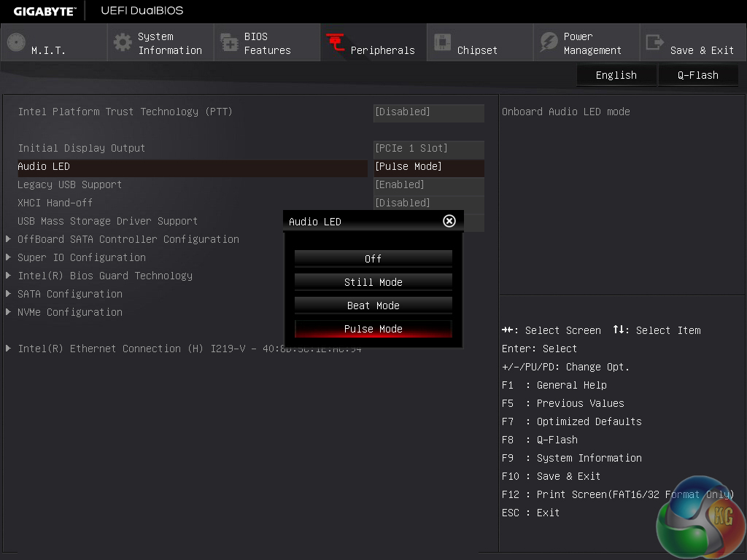Open Power Management tab

tap(587, 43)
